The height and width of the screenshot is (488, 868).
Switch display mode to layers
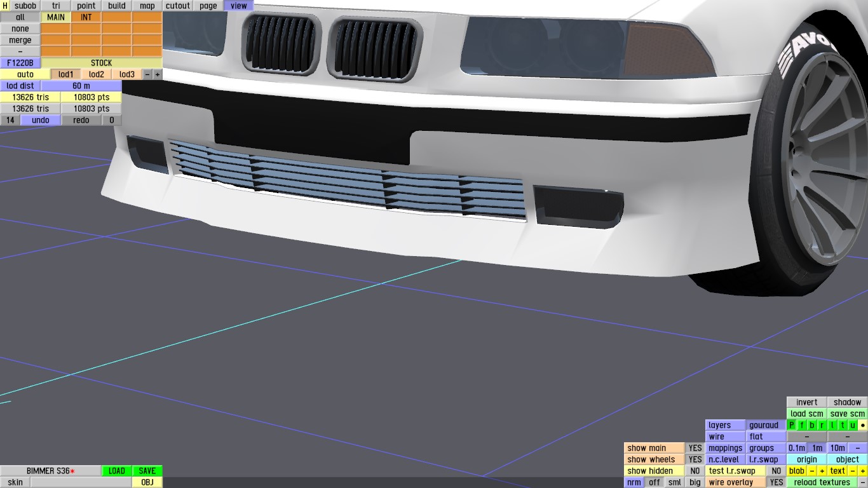[x=726, y=425]
